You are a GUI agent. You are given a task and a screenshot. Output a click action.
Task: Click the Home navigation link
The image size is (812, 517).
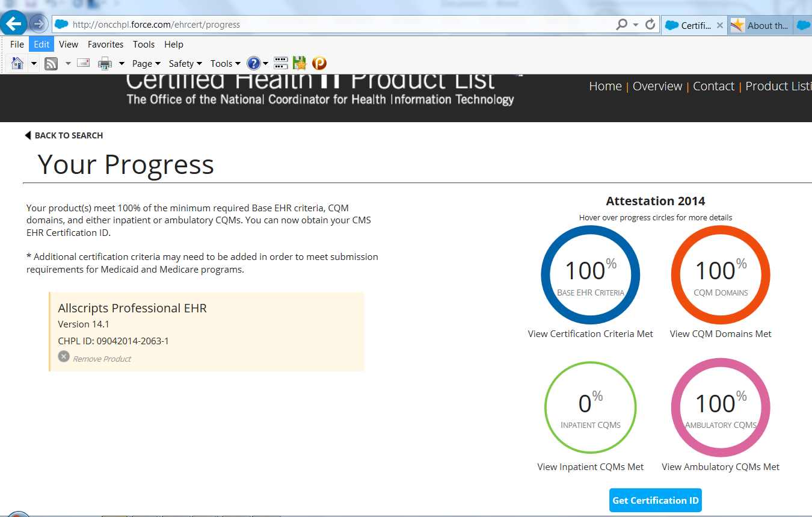click(605, 86)
